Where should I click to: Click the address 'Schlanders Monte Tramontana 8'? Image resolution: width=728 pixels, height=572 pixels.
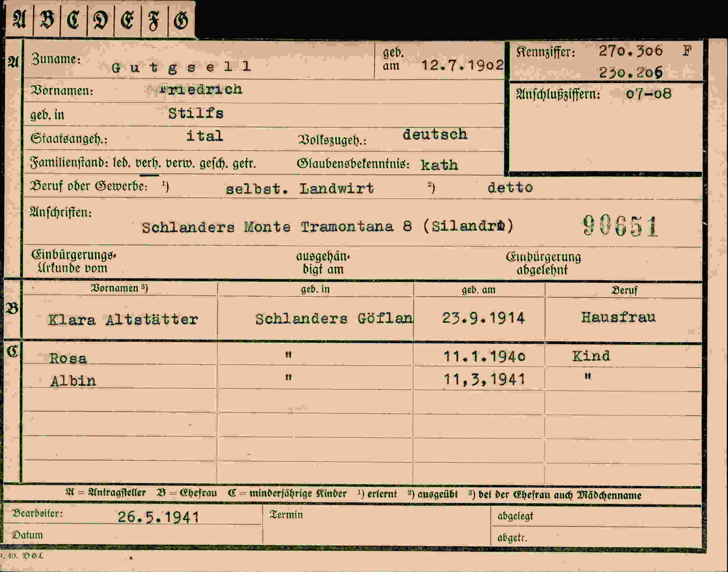point(277,227)
